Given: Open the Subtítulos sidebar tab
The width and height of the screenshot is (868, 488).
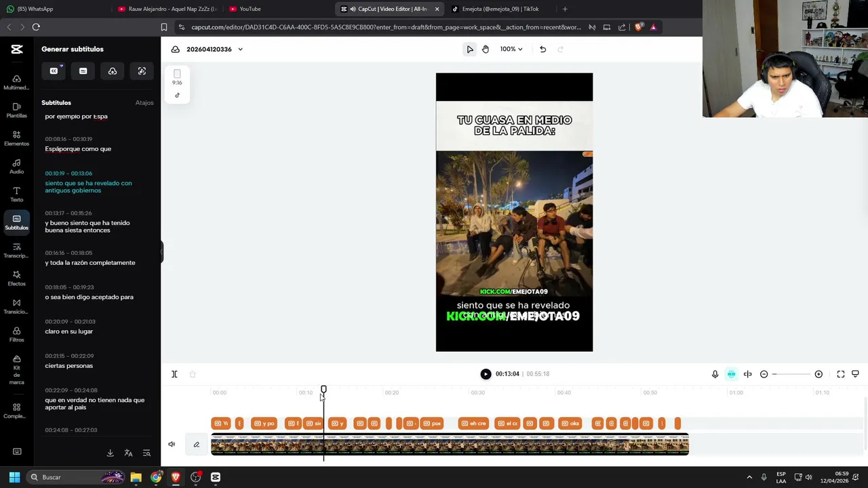Looking at the screenshot, I should coord(16,222).
